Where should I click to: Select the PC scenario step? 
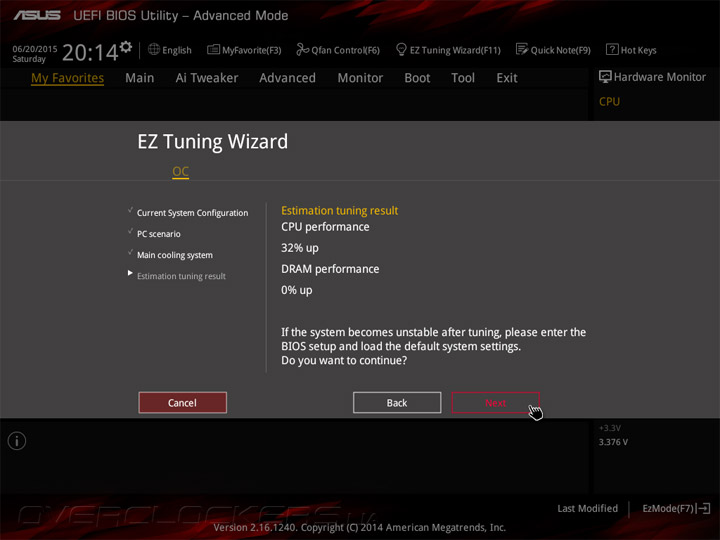159,234
